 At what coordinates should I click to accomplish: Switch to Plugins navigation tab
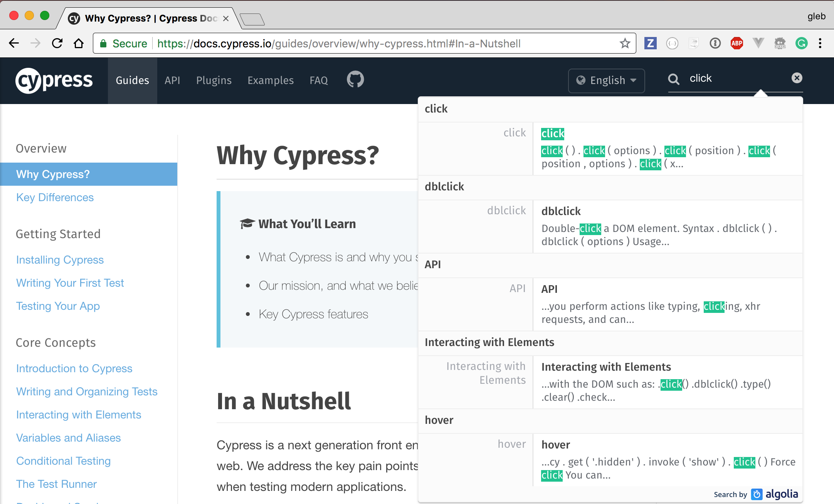(214, 80)
